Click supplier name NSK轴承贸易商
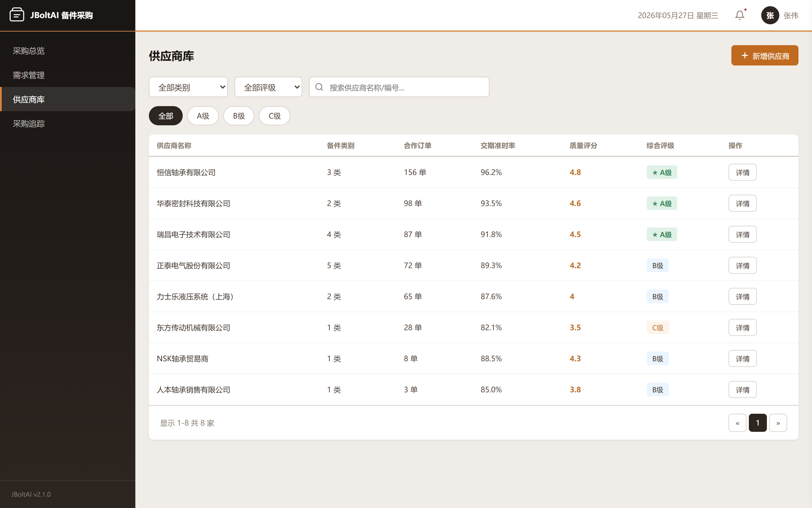The image size is (812, 508). 182,358
